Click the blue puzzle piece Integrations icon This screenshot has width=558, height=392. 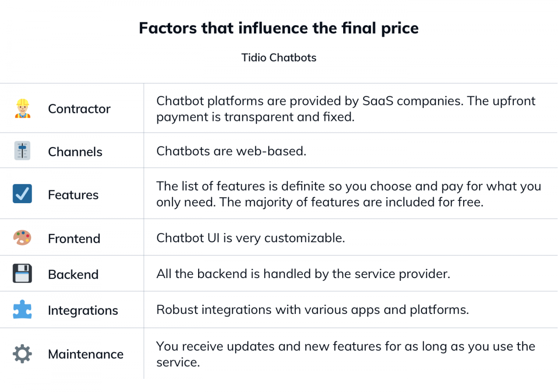pos(22,310)
